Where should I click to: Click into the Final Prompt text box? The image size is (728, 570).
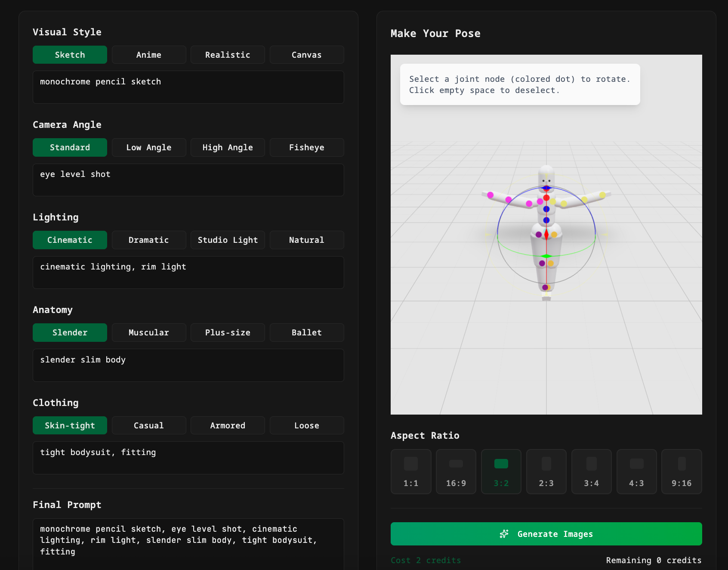pyautogui.click(x=188, y=542)
